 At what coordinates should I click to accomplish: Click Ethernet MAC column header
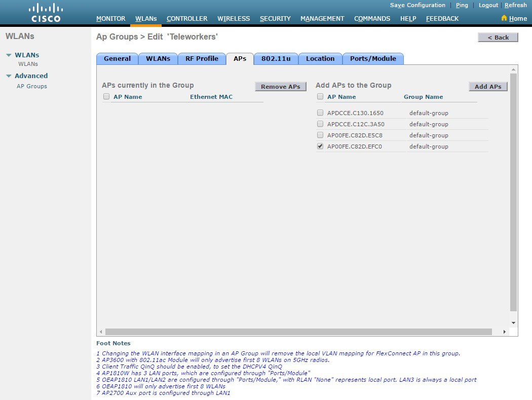[211, 97]
